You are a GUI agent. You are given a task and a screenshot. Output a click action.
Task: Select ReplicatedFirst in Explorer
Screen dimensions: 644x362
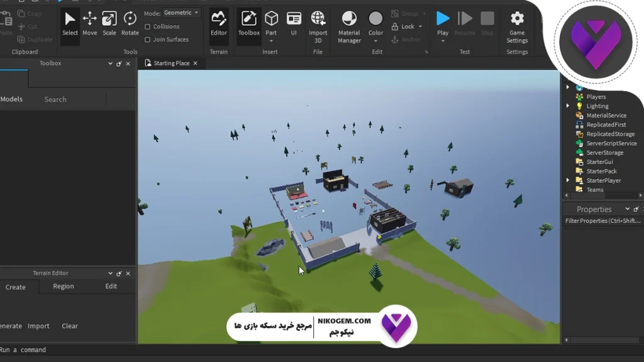tap(606, 125)
